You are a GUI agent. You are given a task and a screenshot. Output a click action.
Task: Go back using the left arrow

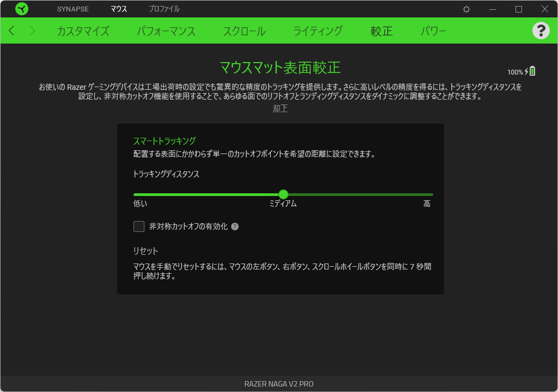[12, 30]
